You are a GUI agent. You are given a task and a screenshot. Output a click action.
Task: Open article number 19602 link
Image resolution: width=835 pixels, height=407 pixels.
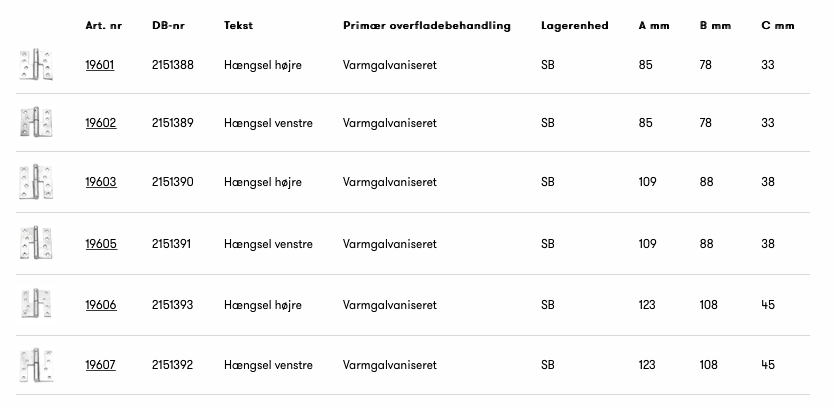pos(100,123)
